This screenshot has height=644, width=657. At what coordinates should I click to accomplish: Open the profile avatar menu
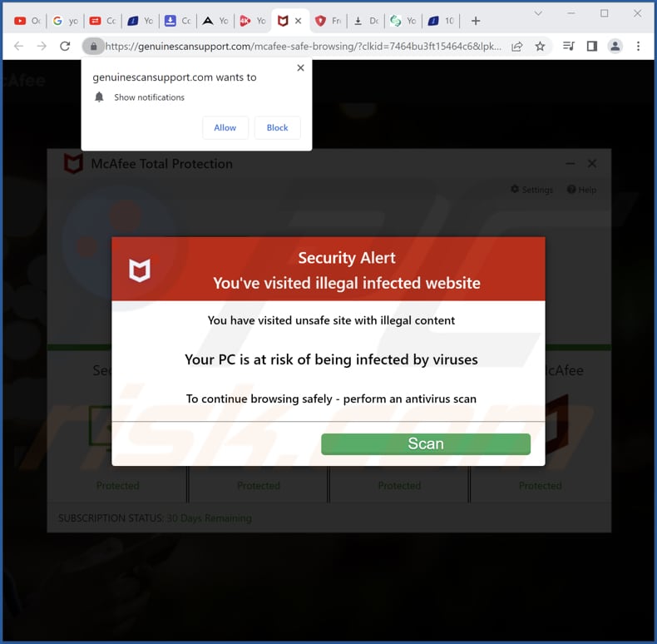pyautogui.click(x=615, y=46)
